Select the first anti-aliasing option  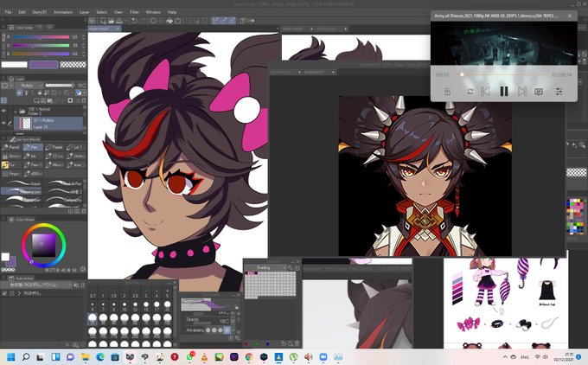(x=208, y=330)
